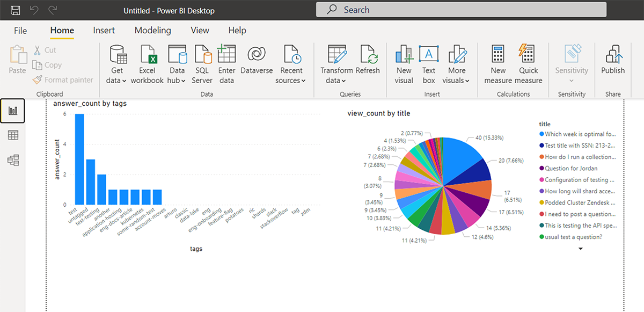Select the Dataverse icon
Image resolution: width=644 pixels, height=312 pixels.
coord(257,55)
